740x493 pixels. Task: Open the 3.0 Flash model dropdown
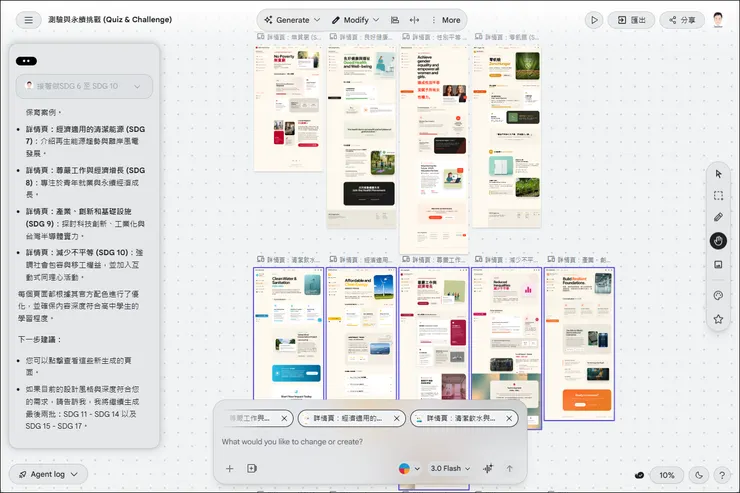(450, 468)
